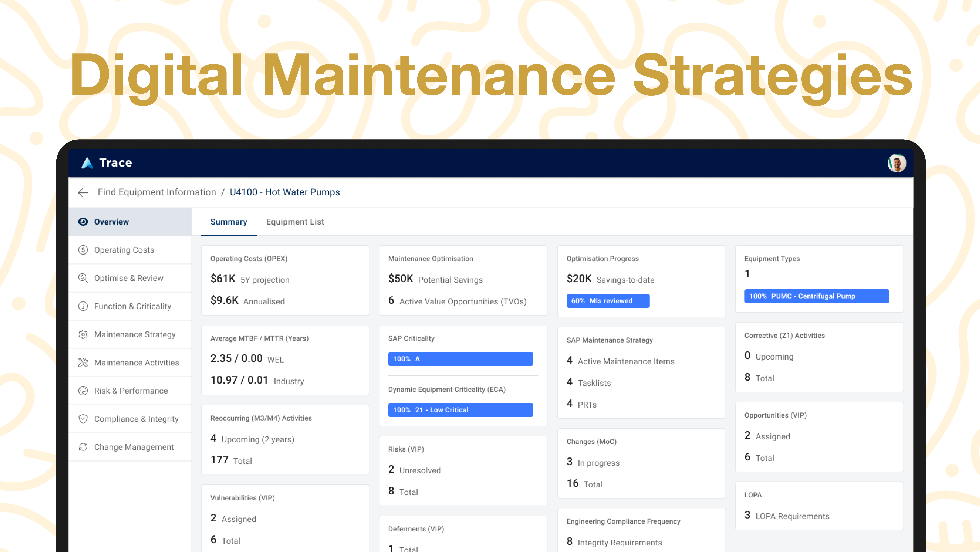Go to Function & Criticality

pyautogui.click(x=130, y=306)
